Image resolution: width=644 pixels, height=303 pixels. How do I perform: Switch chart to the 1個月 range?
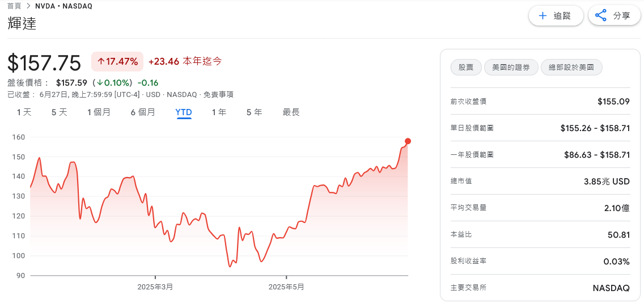[x=99, y=112]
